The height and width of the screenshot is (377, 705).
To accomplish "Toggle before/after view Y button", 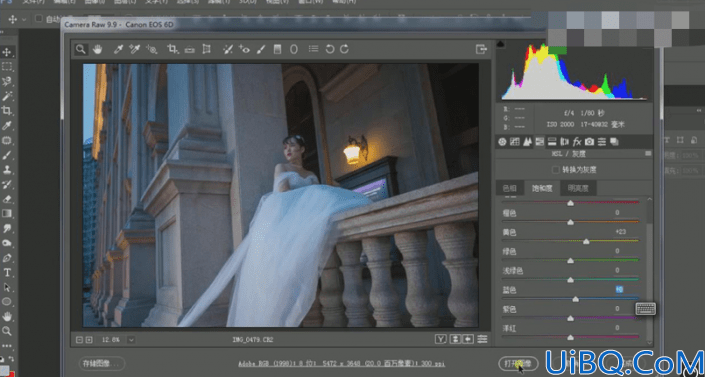I will [x=441, y=339].
